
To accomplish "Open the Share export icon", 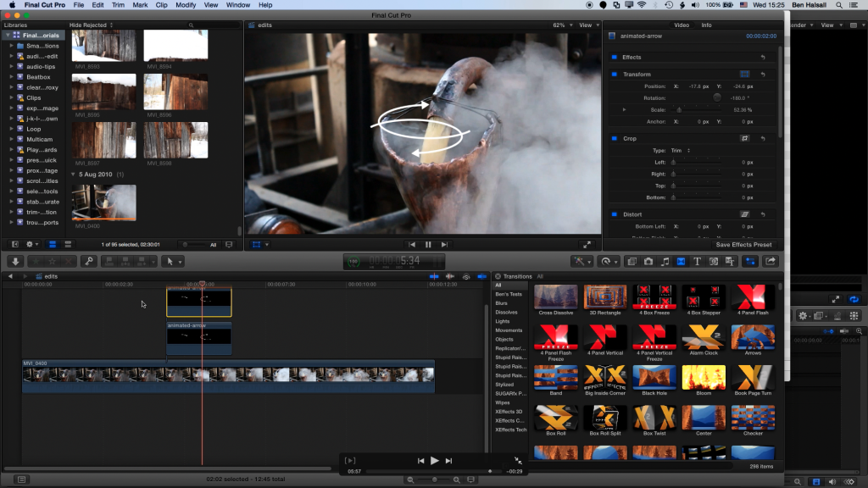I will [x=770, y=261].
